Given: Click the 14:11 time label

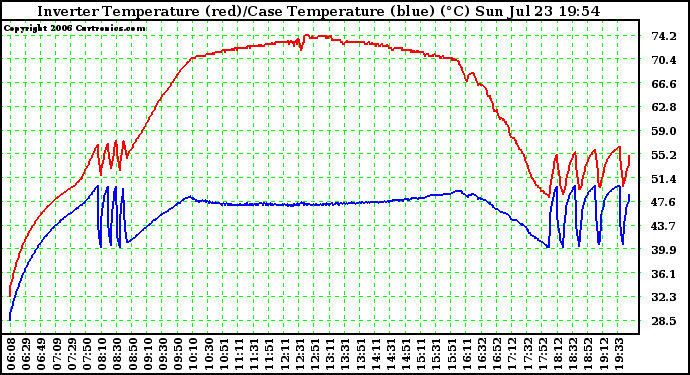Looking at the screenshot, I should (376, 354).
